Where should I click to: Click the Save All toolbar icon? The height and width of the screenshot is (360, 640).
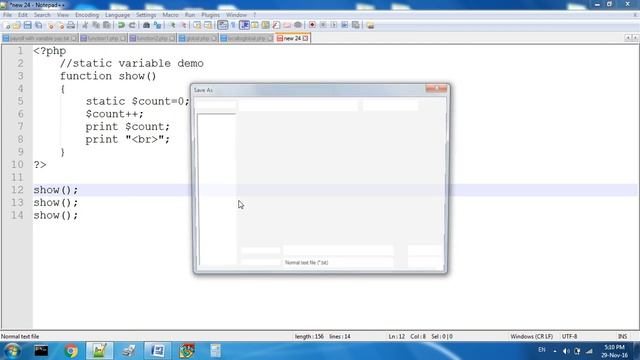pyautogui.click(x=38, y=25)
